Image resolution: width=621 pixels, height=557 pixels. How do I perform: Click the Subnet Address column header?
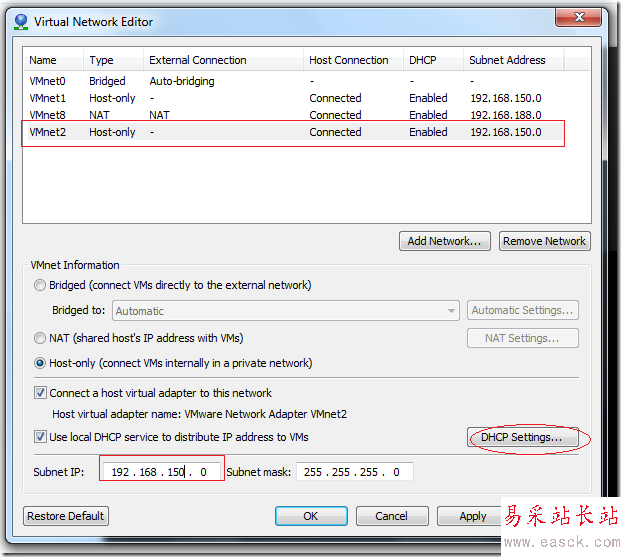[x=513, y=60]
